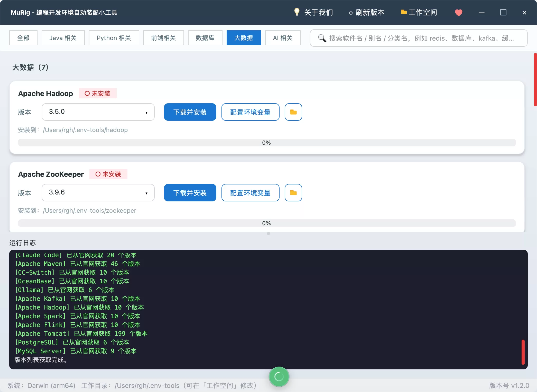Click Hadoop 0% progress bar
Image resolution: width=537 pixels, height=392 pixels.
267,143
